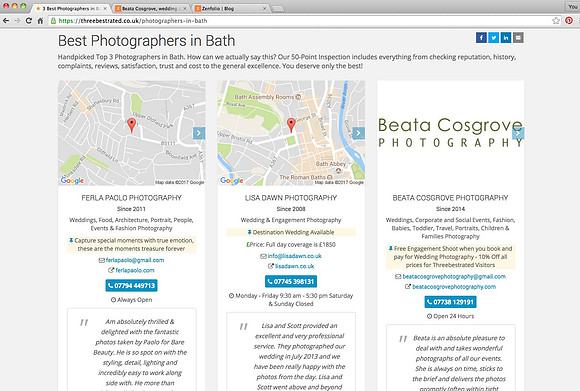Switch to Zenfolio Blog tab

[x=228, y=8]
